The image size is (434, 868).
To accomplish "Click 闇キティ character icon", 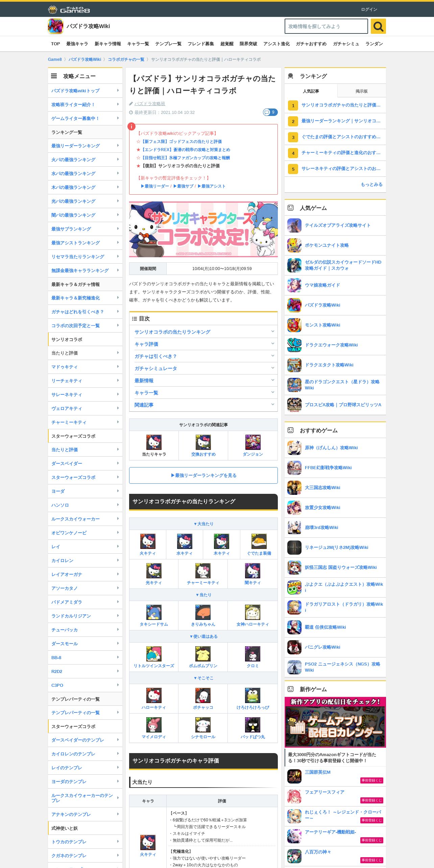I will click(252, 571).
